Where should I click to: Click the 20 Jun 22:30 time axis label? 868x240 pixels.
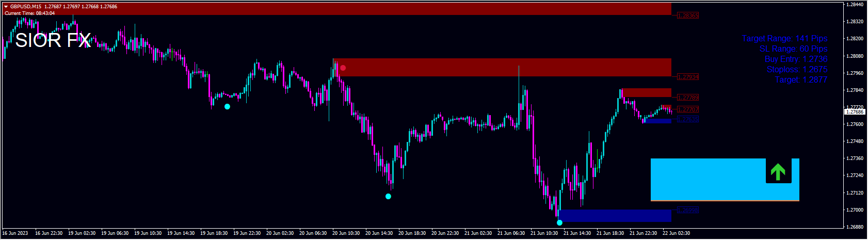point(445,233)
